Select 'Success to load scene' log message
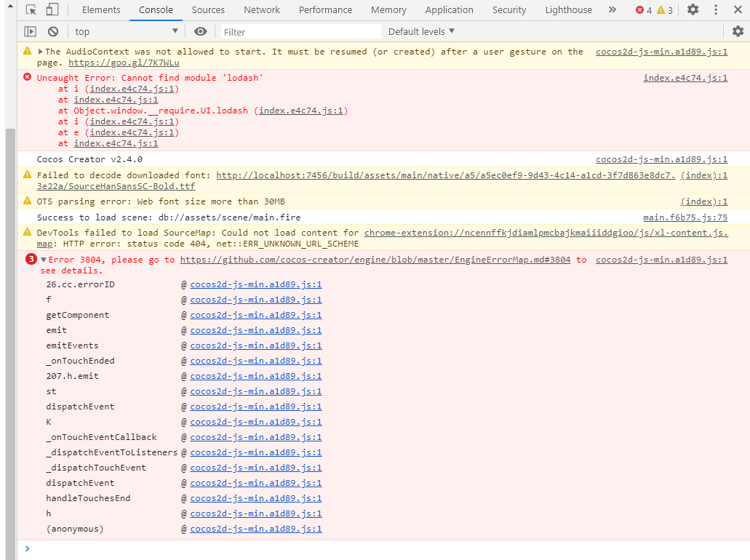750x560 pixels. tap(168, 217)
